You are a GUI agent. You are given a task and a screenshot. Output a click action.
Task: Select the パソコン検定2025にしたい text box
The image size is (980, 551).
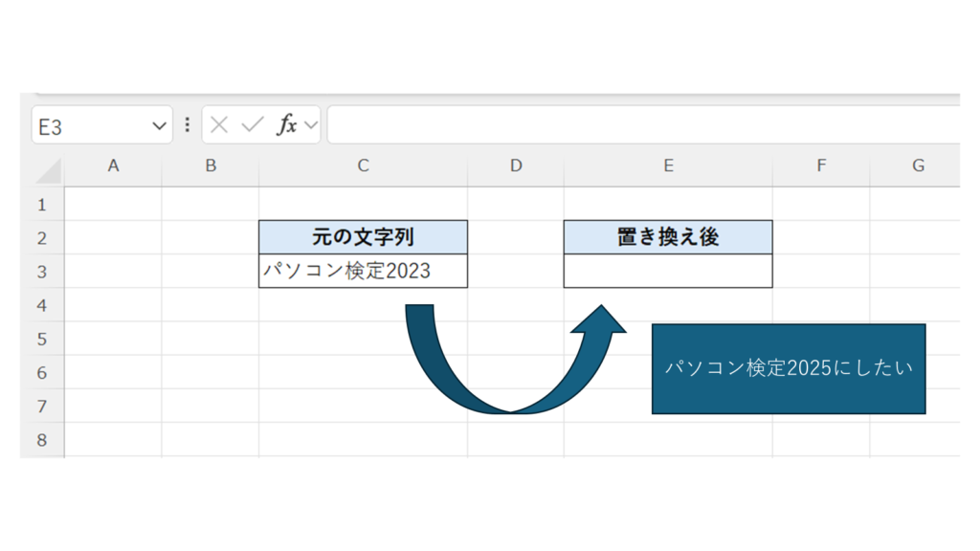tap(789, 368)
